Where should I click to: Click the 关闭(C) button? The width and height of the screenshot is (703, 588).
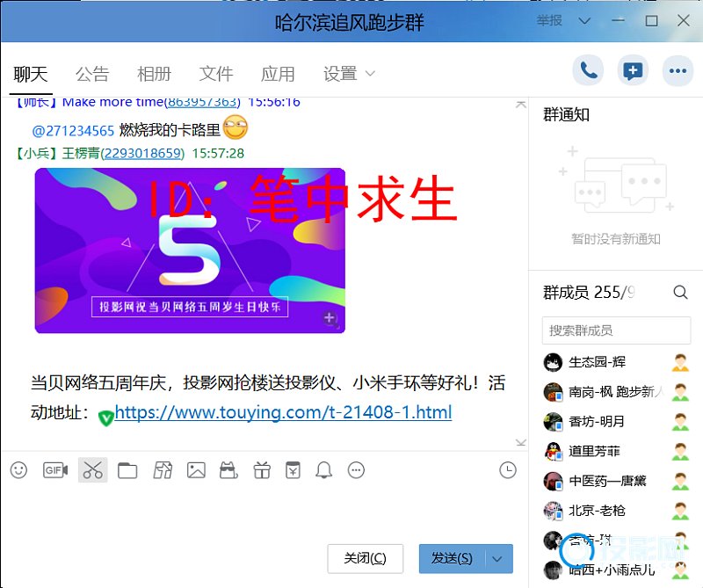[x=365, y=558]
